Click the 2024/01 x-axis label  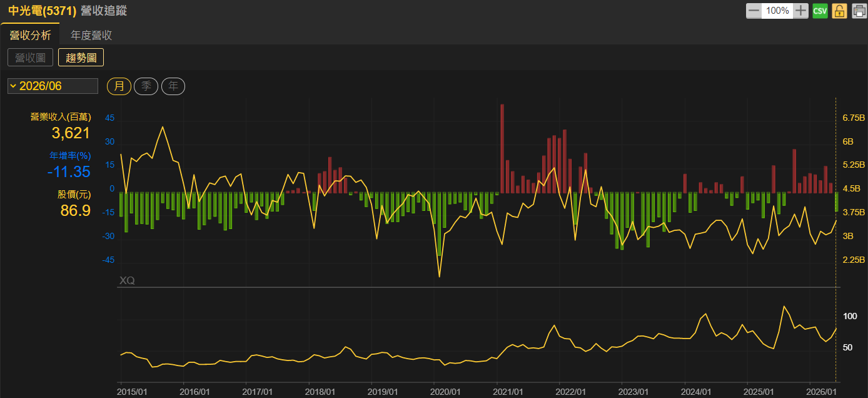coord(697,391)
